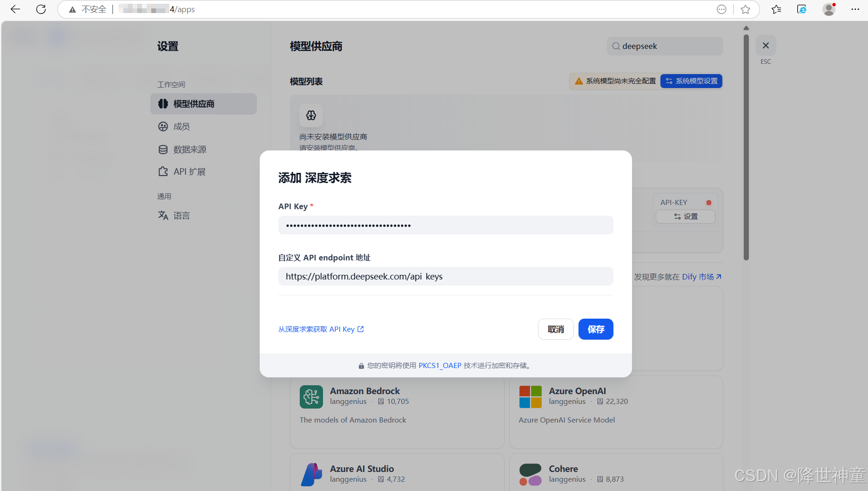
Task: Open the 系统模型设置 panel
Action: click(x=691, y=81)
